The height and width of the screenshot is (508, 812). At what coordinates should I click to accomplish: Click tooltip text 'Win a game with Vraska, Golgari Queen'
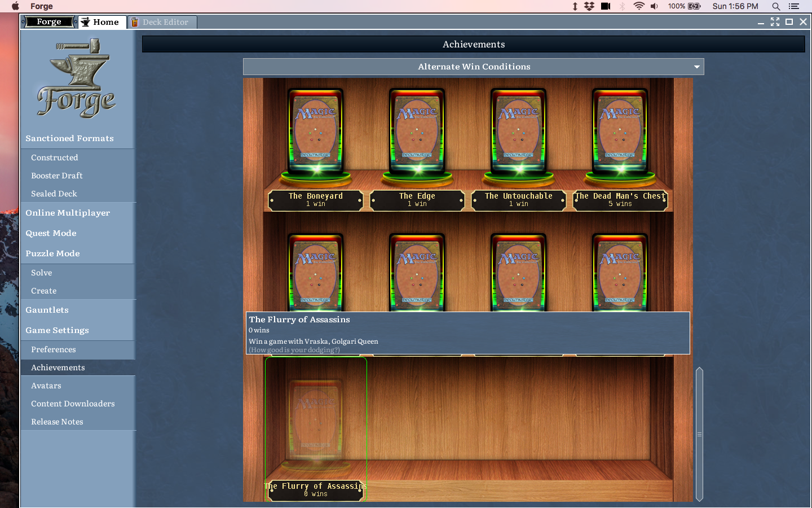pos(314,341)
